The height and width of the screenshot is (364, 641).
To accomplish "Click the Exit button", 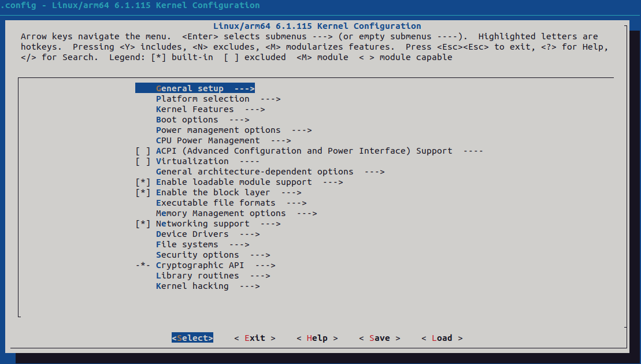I will 255,338.
